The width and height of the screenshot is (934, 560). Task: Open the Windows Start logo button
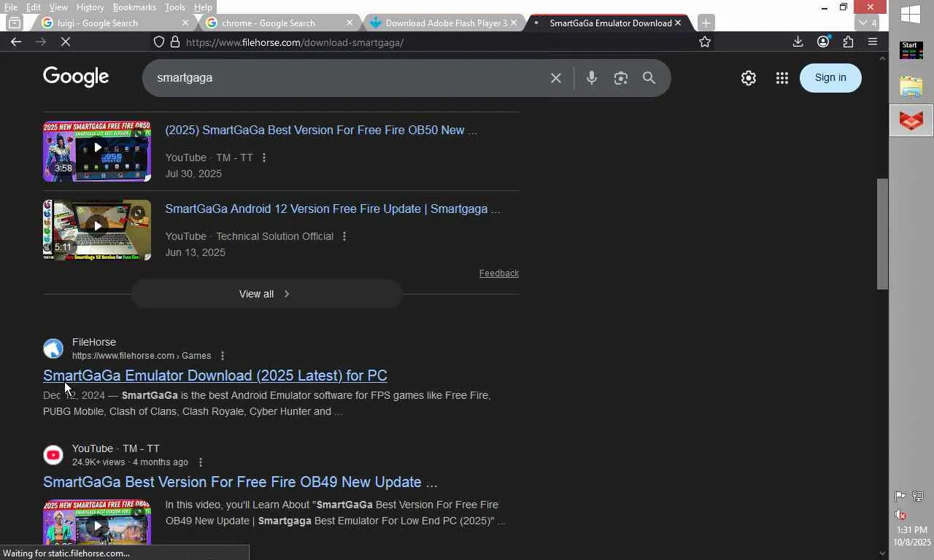[911, 14]
